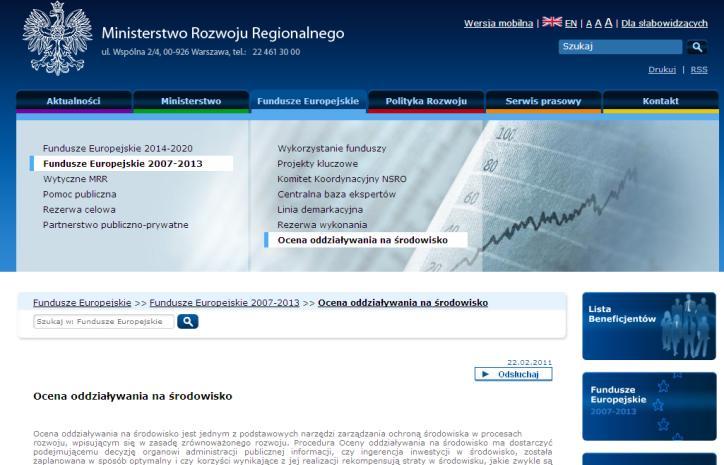Open the Aktualności tab
The image size is (724, 465).
coord(73,101)
